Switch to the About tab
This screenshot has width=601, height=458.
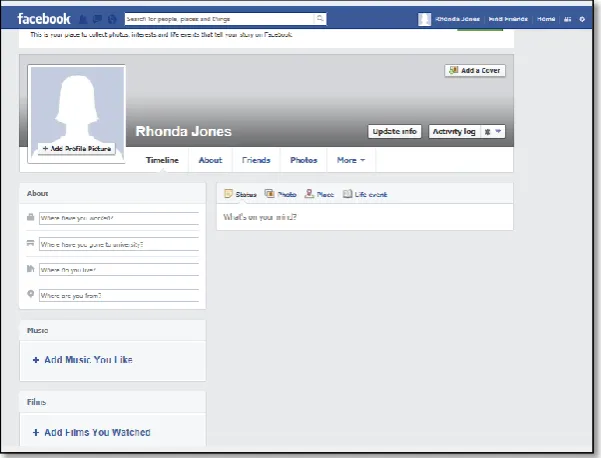click(x=210, y=160)
